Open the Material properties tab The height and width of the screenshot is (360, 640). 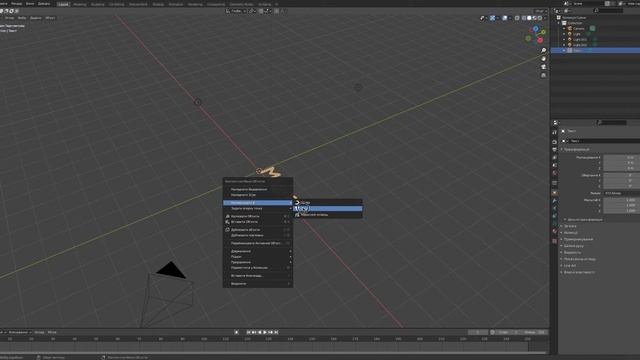(554, 231)
